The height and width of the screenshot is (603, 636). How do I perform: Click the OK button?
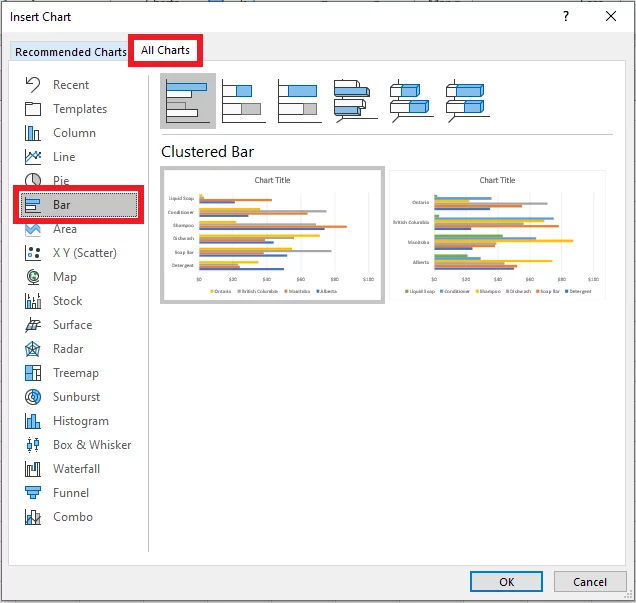point(506,581)
